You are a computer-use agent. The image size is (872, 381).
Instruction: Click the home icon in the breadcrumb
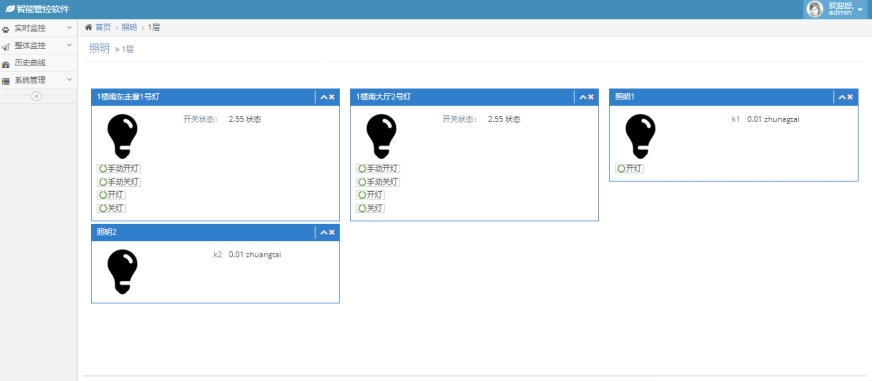[x=88, y=27]
